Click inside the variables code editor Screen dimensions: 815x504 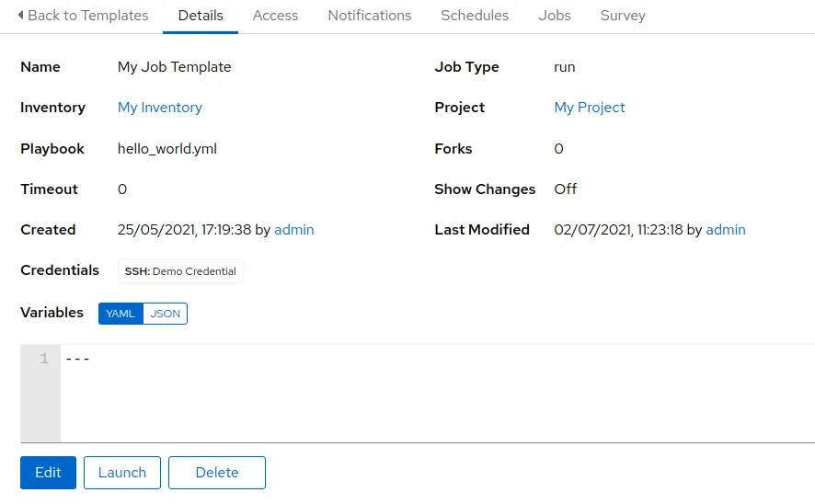point(432,395)
